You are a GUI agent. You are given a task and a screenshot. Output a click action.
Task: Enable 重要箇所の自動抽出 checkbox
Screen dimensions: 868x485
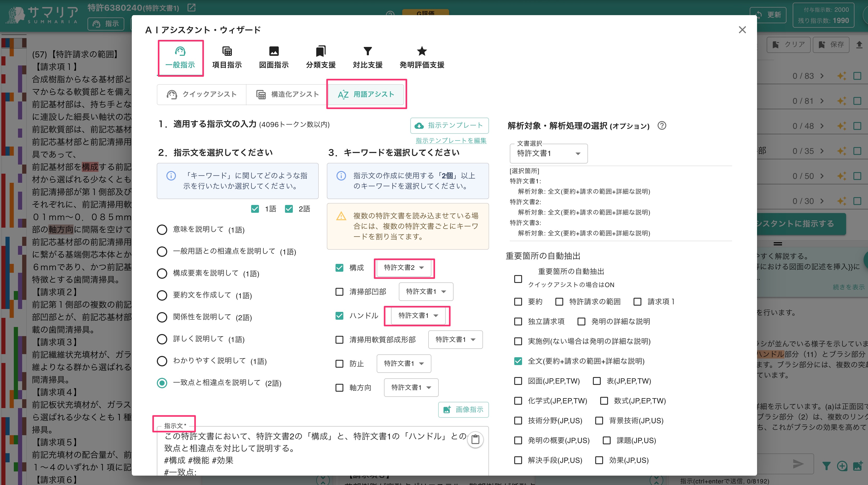coord(518,279)
